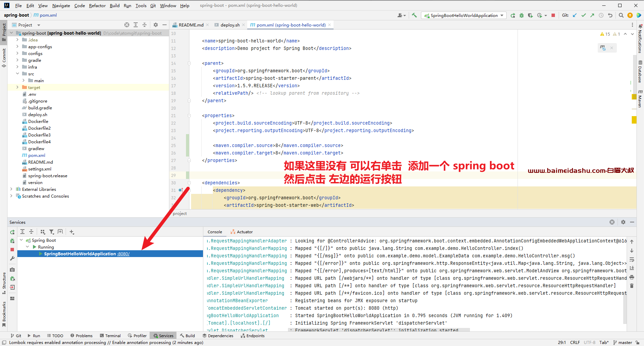This screenshot has width=644, height=346.
Task: Open run configuration dropdown SpringBootHelloWorldApplication
Action: [x=464, y=15]
